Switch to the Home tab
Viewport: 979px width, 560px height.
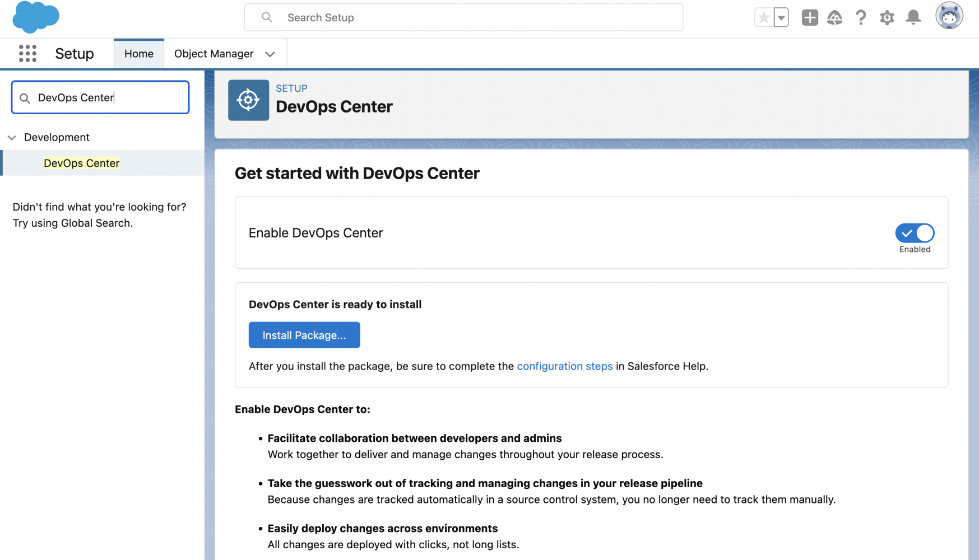point(139,54)
